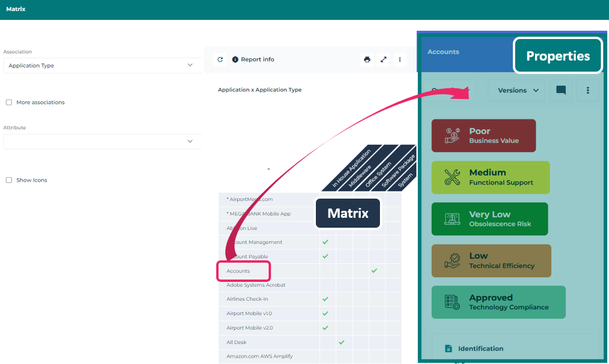The image size is (609, 364).
Task: Open the Versions dropdown
Action: 516,90
